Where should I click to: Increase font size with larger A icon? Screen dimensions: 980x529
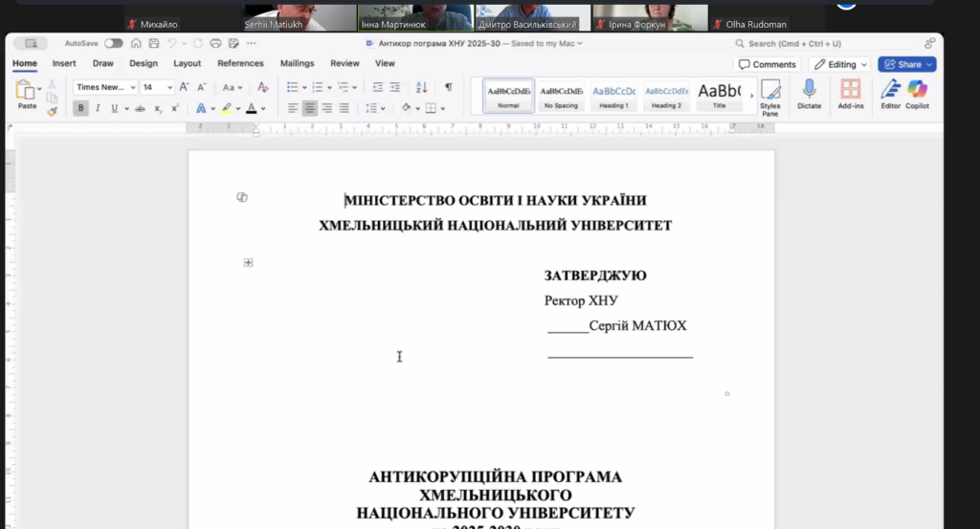(x=184, y=87)
